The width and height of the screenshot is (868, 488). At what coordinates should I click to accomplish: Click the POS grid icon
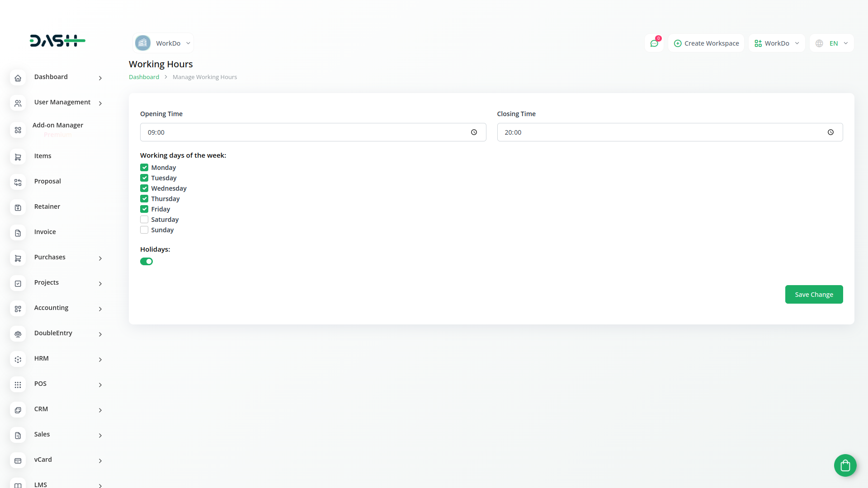pyautogui.click(x=18, y=385)
